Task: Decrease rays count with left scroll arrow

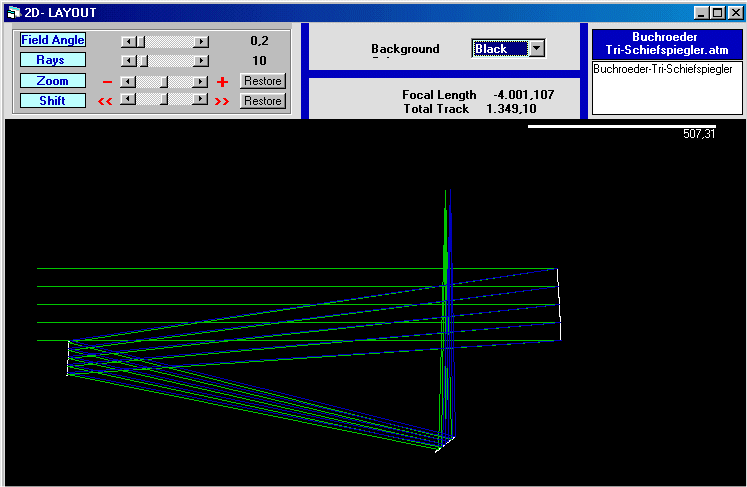Action: coord(127,61)
